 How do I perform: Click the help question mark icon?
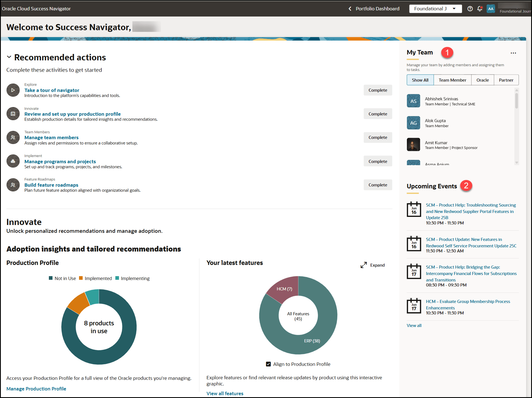click(x=470, y=9)
